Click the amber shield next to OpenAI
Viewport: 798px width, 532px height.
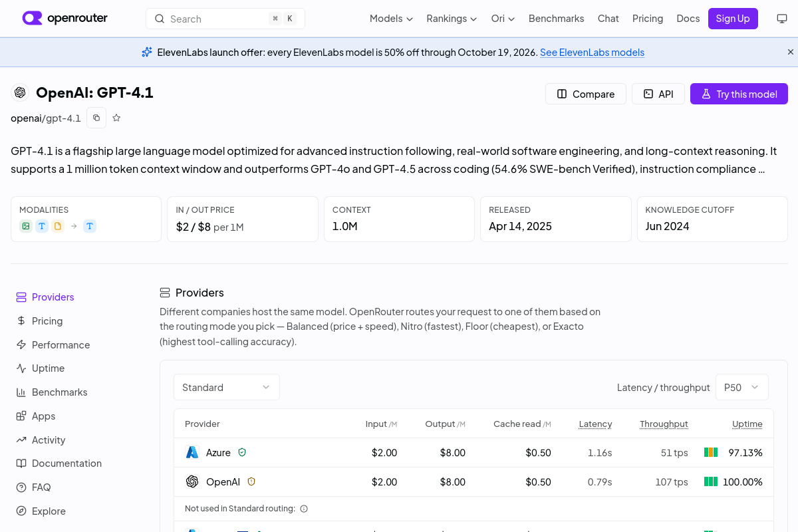[251, 481]
